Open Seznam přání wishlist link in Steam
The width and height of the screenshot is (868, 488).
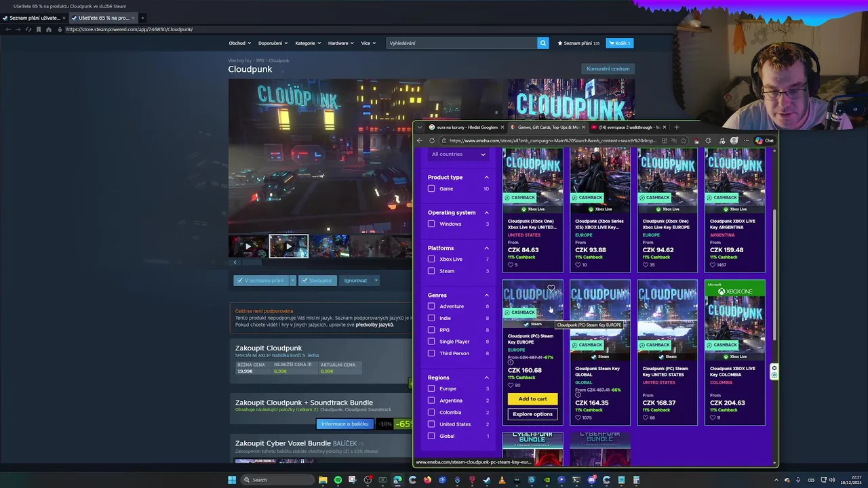pyautogui.click(x=578, y=43)
